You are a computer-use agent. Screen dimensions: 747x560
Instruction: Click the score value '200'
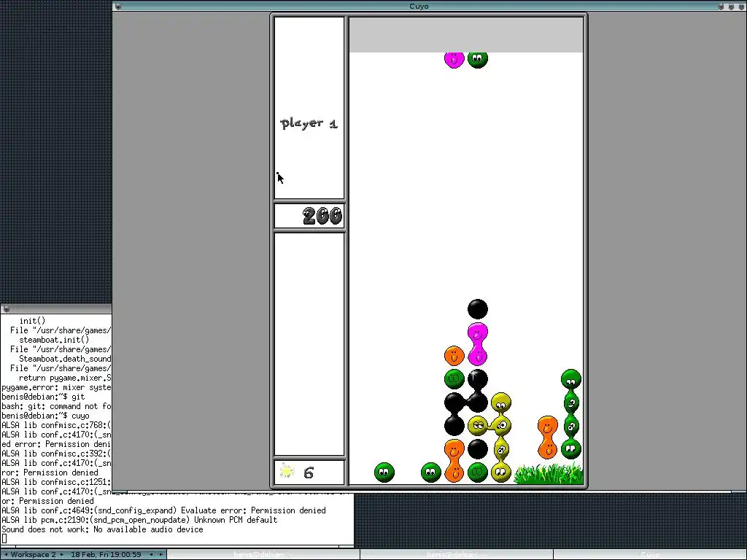coord(322,216)
